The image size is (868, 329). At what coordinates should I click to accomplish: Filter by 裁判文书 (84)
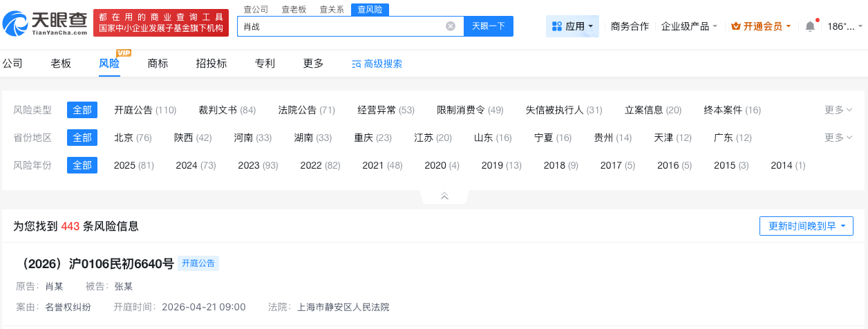click(x=227, y=110)
